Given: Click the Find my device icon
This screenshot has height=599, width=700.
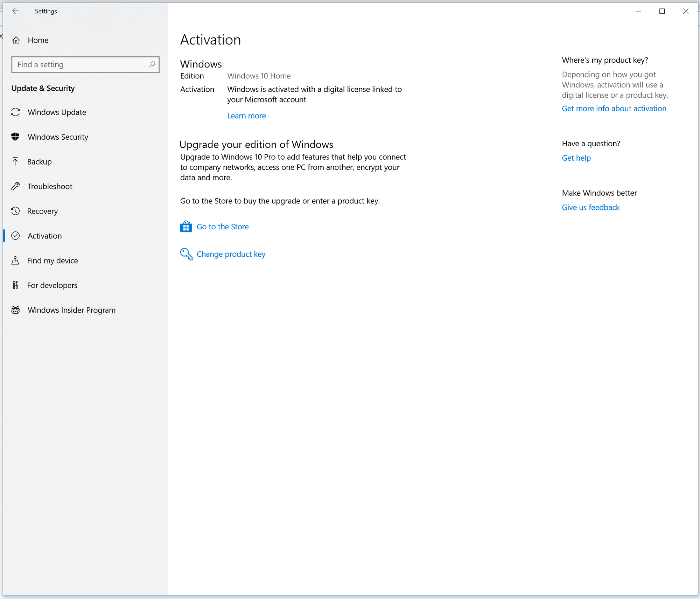Looking at the screenshot, I should [x=17, y=260].
